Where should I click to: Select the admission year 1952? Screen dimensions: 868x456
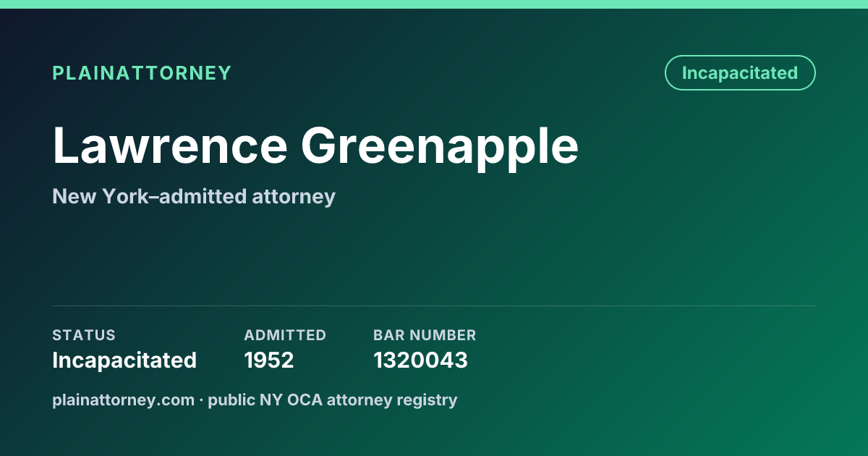[269, 360]
